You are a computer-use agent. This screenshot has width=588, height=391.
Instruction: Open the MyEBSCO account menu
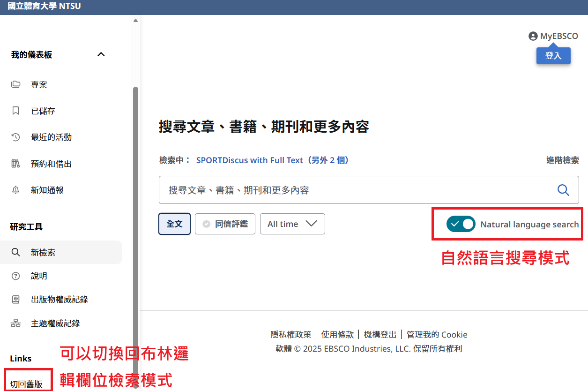coord(553,36)
